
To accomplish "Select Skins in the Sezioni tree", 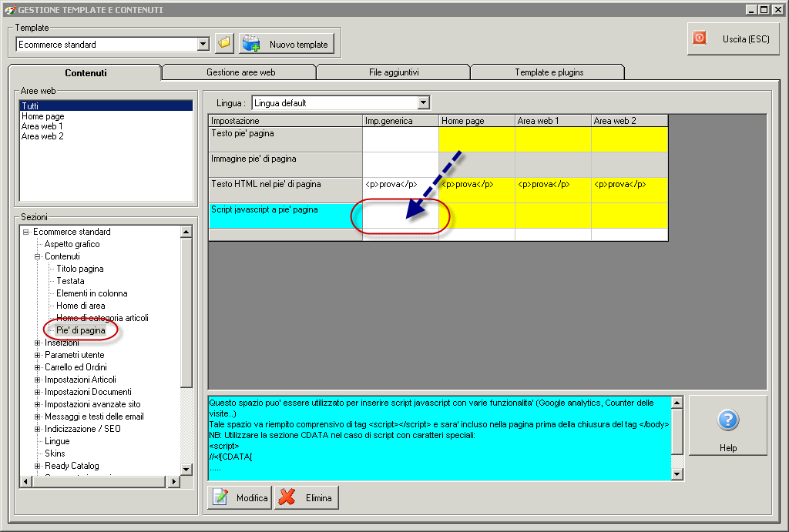I will click(55, 453).
